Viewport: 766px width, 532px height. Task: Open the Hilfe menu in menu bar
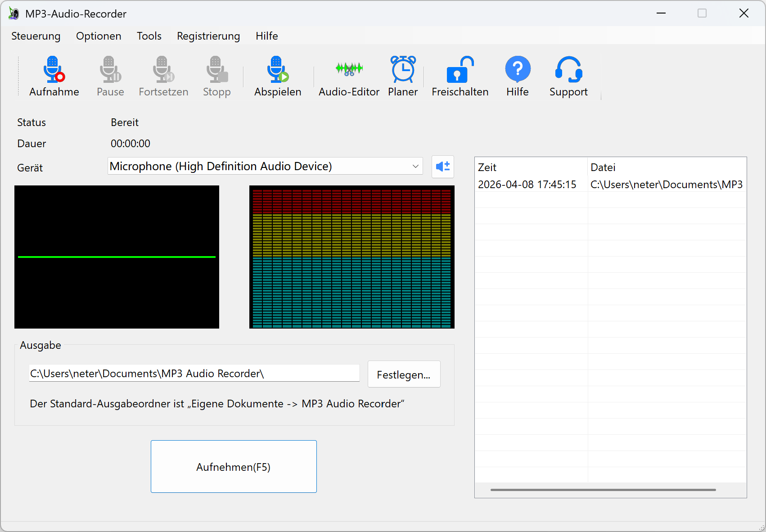point(267,36)
